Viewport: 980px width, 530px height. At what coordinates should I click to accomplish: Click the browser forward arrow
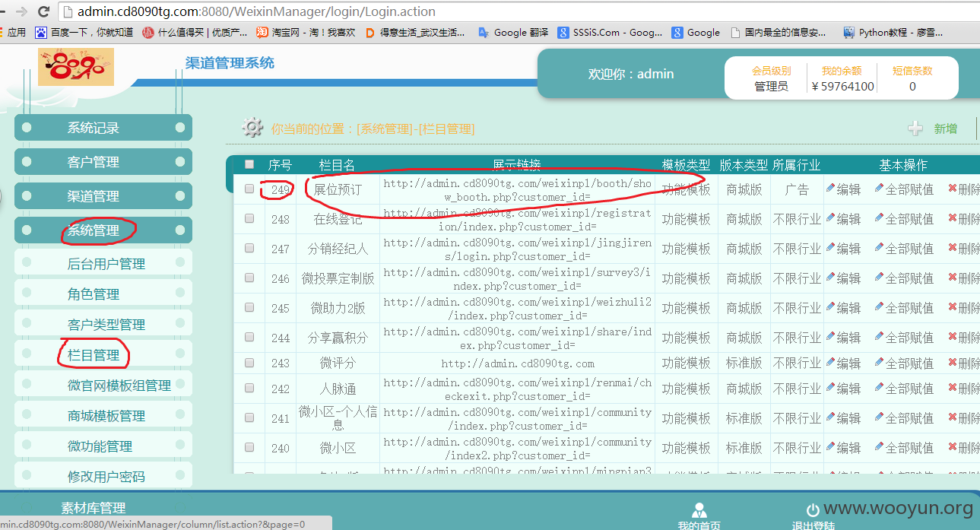pyautogui.click(x=21, y=11)
